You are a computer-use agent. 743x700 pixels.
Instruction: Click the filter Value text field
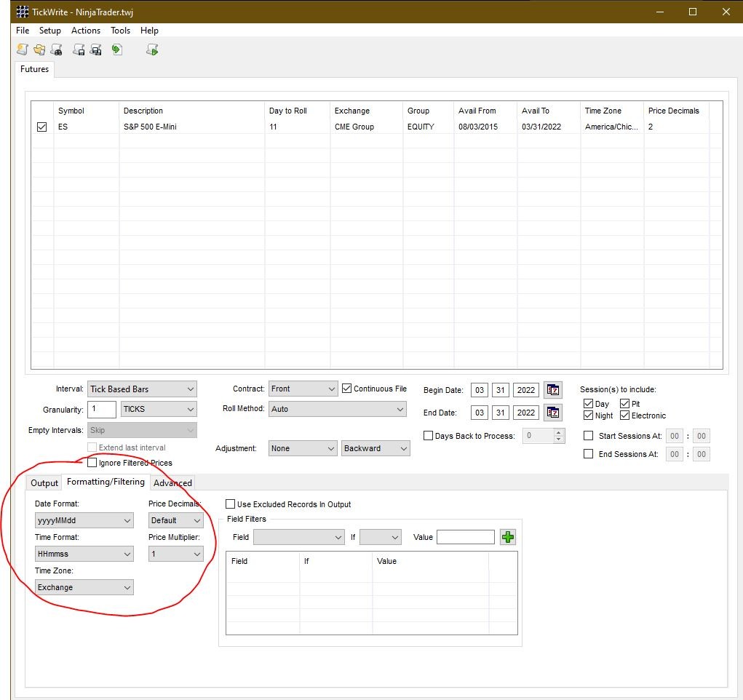(465, 537)
